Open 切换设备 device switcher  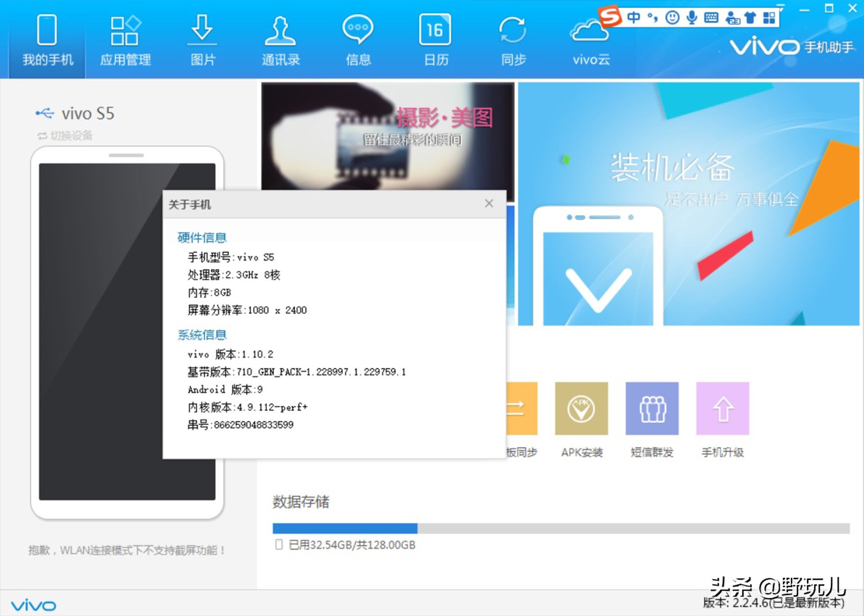pyautogui.click(x=66, y=135)
